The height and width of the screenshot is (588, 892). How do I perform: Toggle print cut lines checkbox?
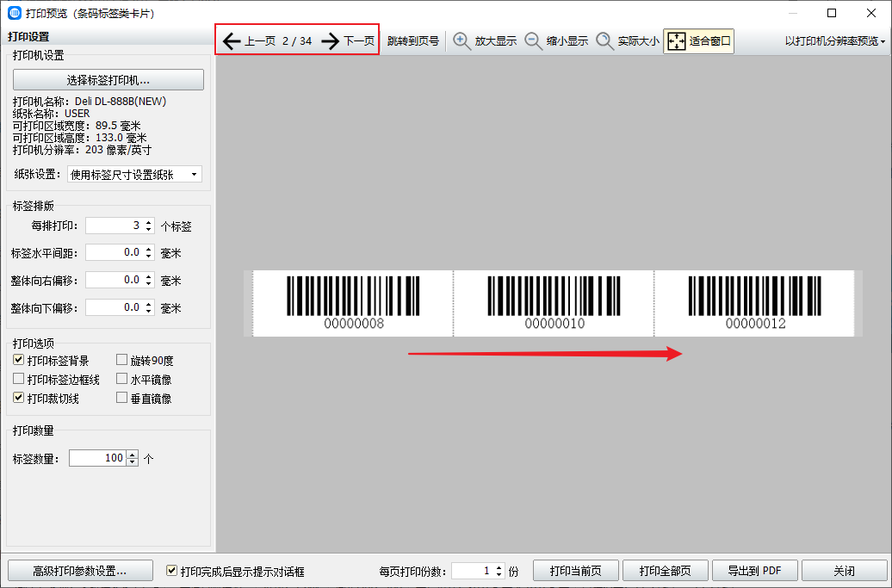[x=19, y=398]
